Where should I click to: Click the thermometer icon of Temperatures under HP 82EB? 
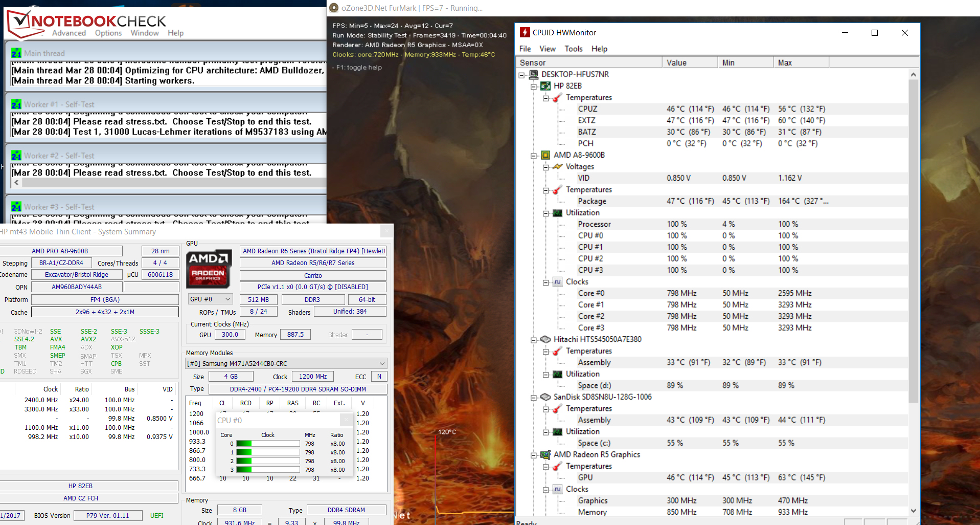tap(558, 97)
